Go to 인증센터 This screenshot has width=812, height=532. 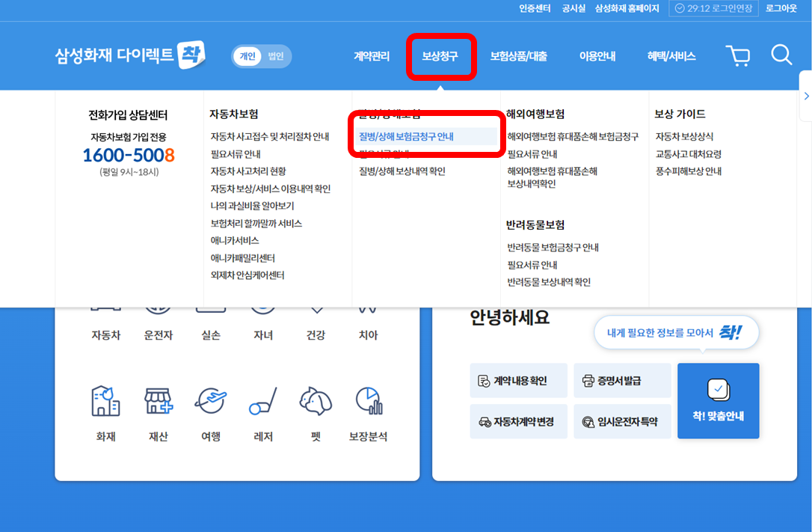tap(535, 8)
